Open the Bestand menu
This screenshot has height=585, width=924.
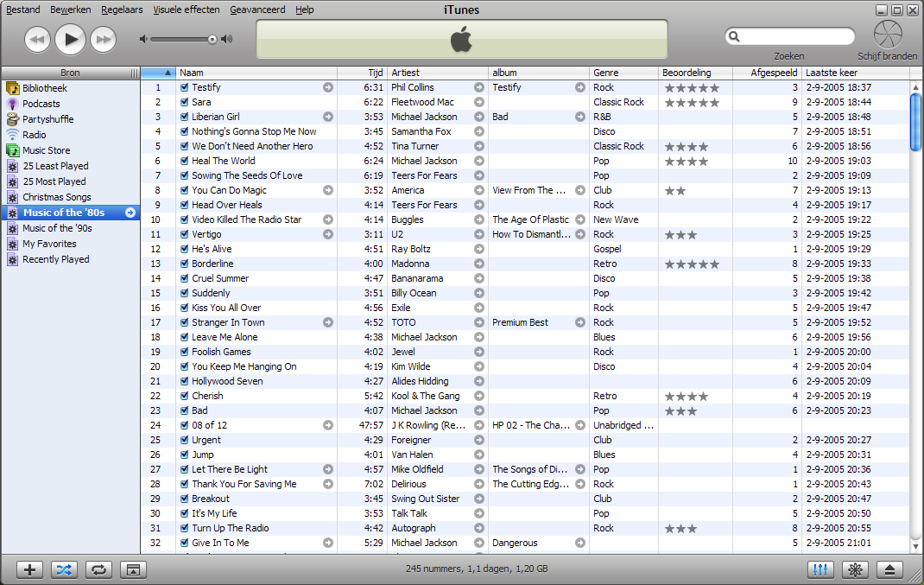click(23, 10)
